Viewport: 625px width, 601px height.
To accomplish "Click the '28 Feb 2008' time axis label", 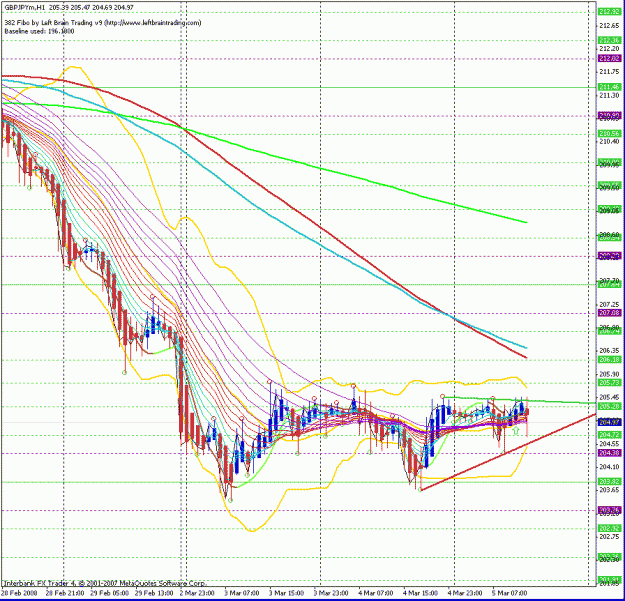I will click(x=18, y=593).
